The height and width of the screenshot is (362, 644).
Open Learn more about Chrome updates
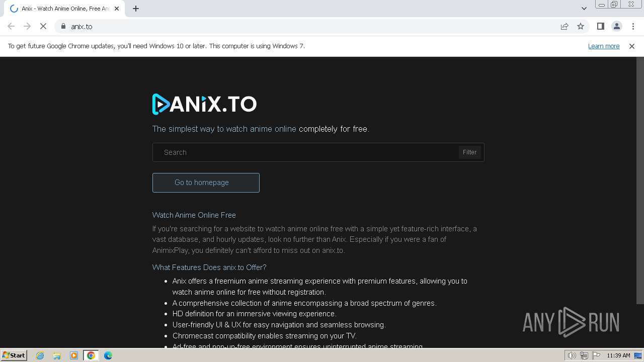[604, 46]
